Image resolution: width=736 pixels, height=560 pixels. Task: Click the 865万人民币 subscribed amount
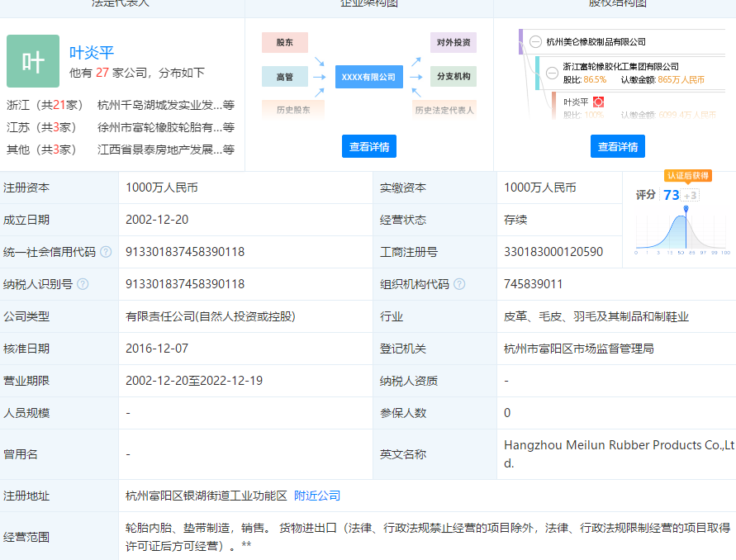click(x=681, y=80)
